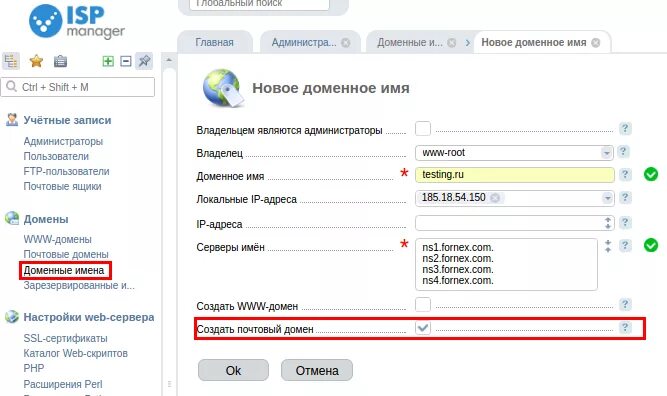Open help for Создать почтовый домен
The width and height of the screenshot is (667, 396).
coord(625,327)
